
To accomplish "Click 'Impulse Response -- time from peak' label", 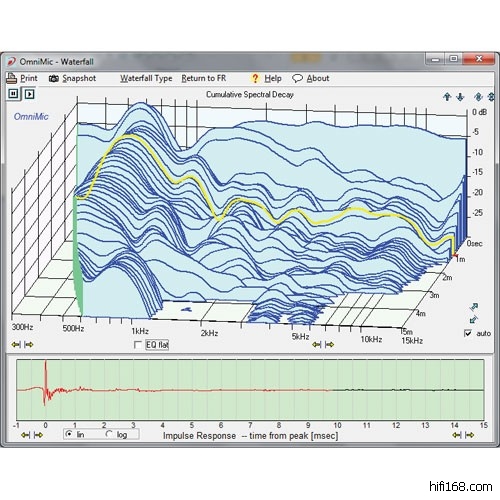I will point(250,436).
